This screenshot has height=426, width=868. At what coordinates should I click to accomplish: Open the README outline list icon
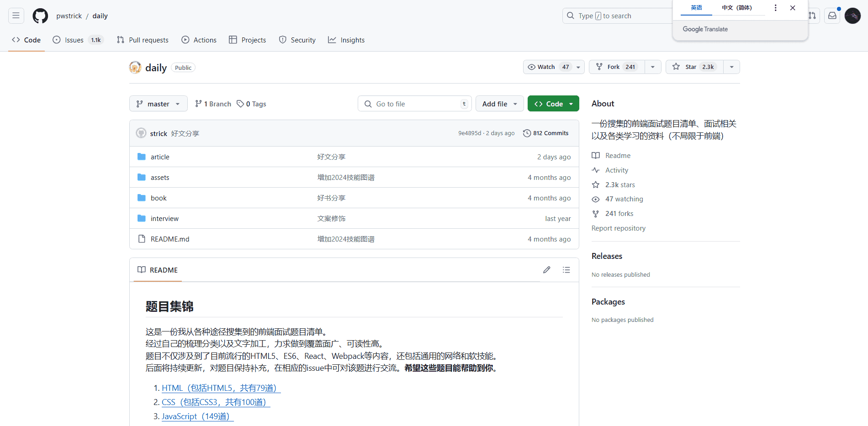point(566,270)
